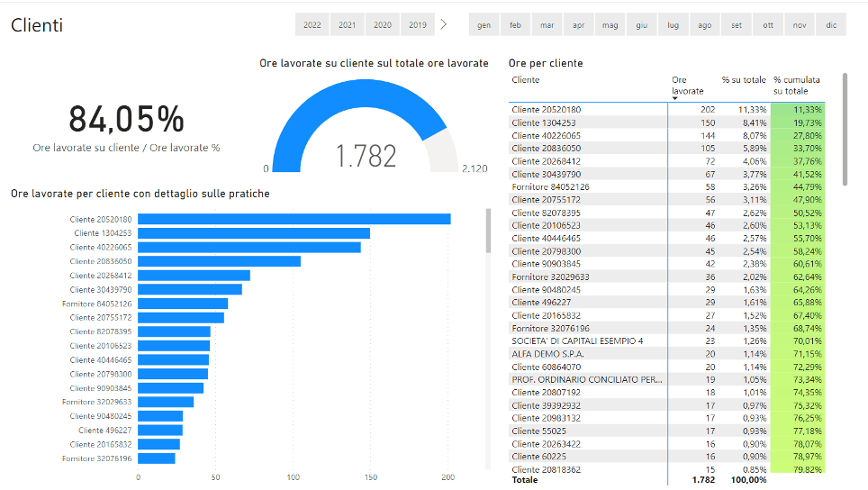Sort table by Cliente column header
Image resolution: width=868 pixels, height=490 pixels.
coord(526,79)
